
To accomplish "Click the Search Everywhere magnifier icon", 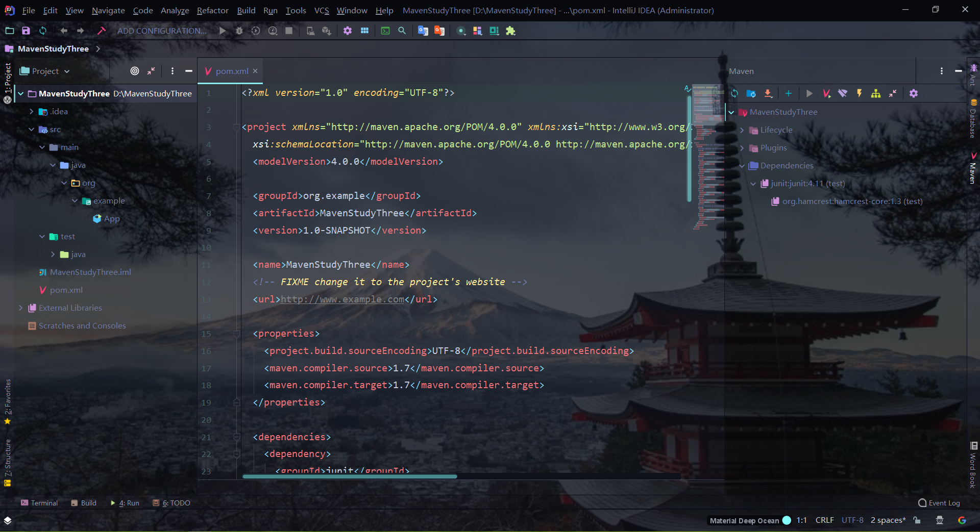I will pyautogui.click(x=402, y=31).
